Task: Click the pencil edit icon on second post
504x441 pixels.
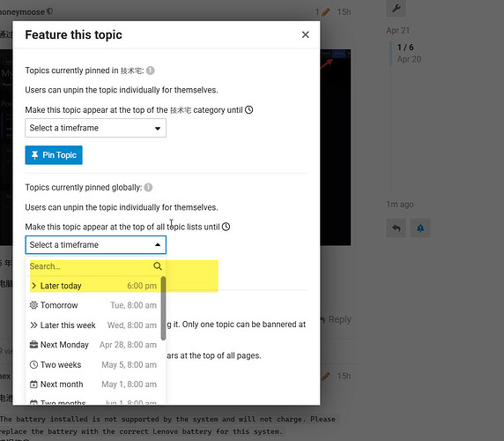Action: point(326,376)
